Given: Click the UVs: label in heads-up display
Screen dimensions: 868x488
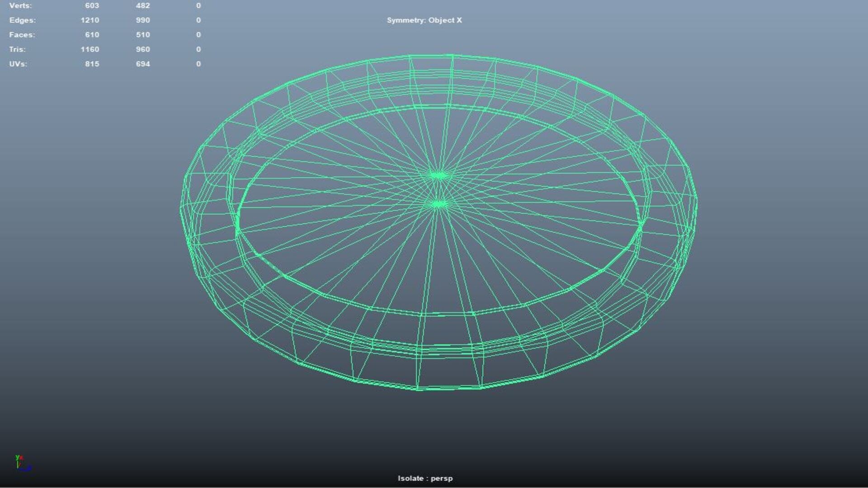Looking at the screenshot, I should click(x=18, y=64).
